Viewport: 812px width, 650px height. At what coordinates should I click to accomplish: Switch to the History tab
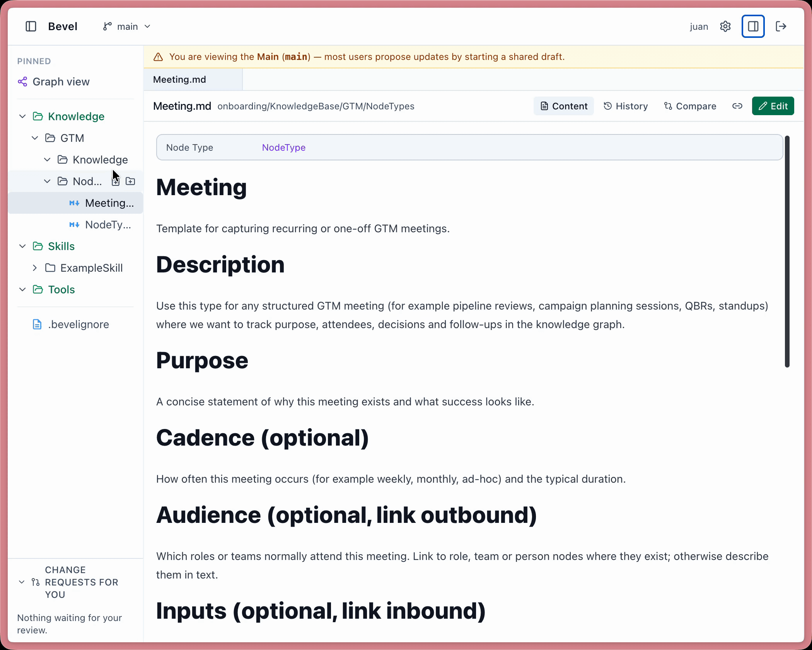point(626,106)
